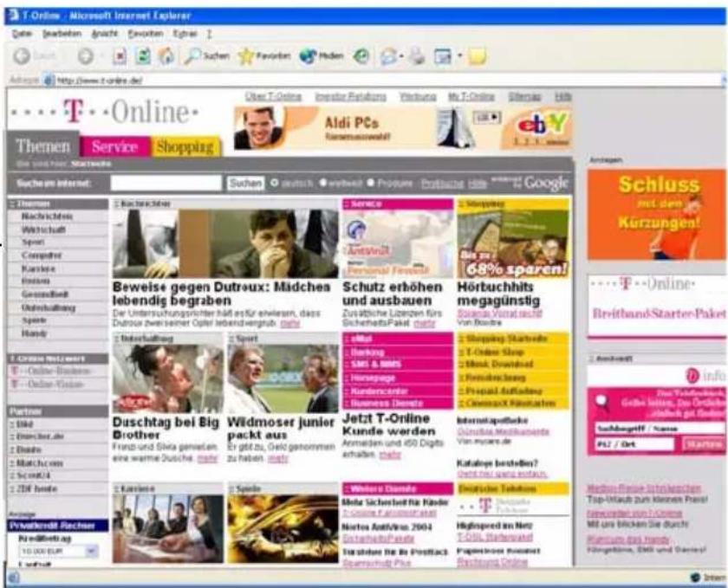Open the small selector in Aldi PCs banner
Image resolution: width=728 pixels, height=588 pixels.
click(487, 118)
